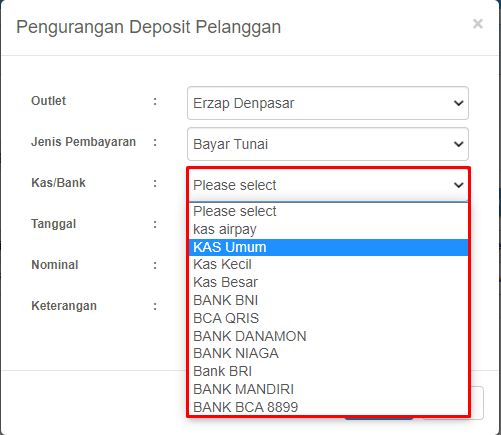Choose 'BANK BNI' in the dropdown list
Screen dimensions: 501x435
coord(328,300)
